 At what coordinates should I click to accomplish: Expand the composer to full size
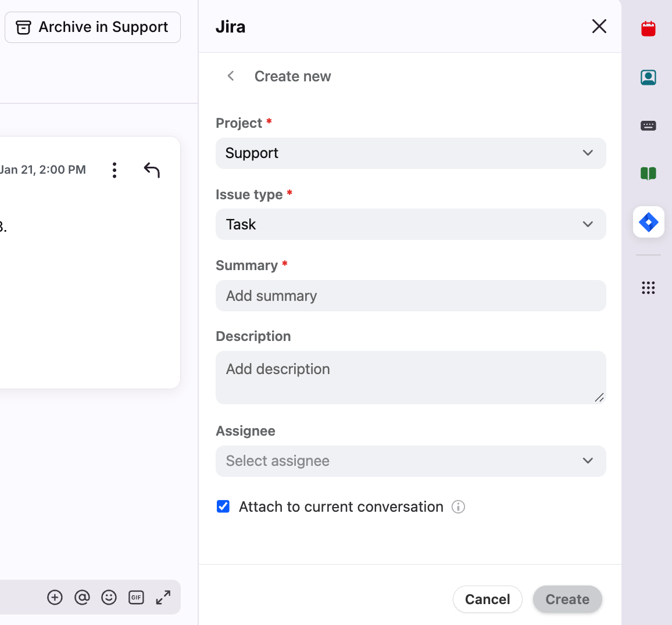click(163, 597)
